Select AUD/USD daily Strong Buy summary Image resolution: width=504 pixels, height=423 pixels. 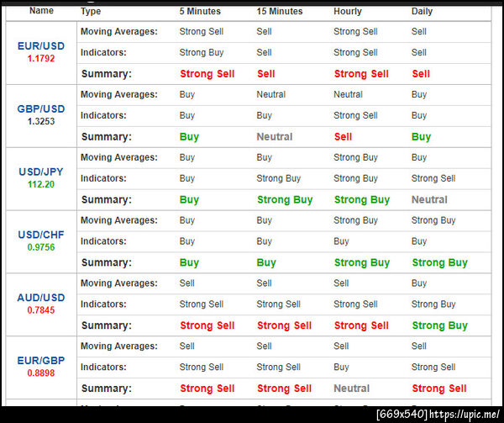point(439,325)
